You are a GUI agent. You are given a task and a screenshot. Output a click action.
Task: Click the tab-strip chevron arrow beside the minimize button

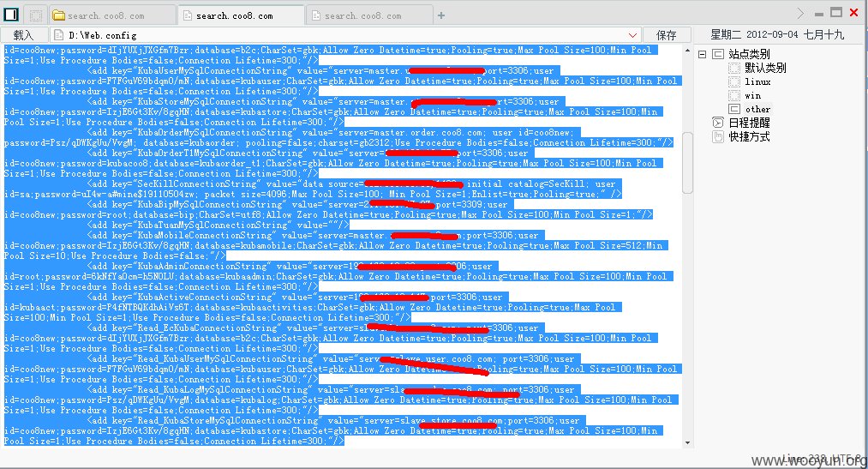pos(800,13)
